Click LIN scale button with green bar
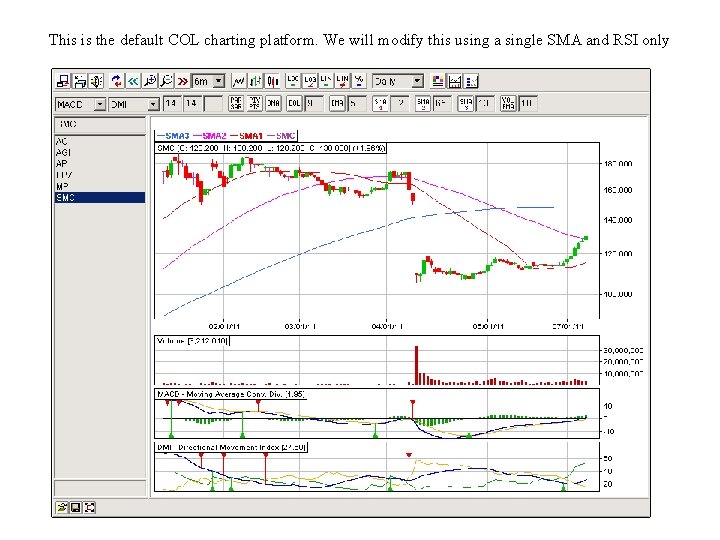 [x=326, y=81]
